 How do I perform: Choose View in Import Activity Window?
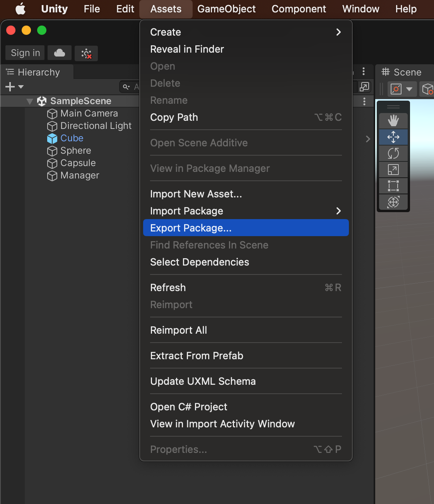coord(246,424)
